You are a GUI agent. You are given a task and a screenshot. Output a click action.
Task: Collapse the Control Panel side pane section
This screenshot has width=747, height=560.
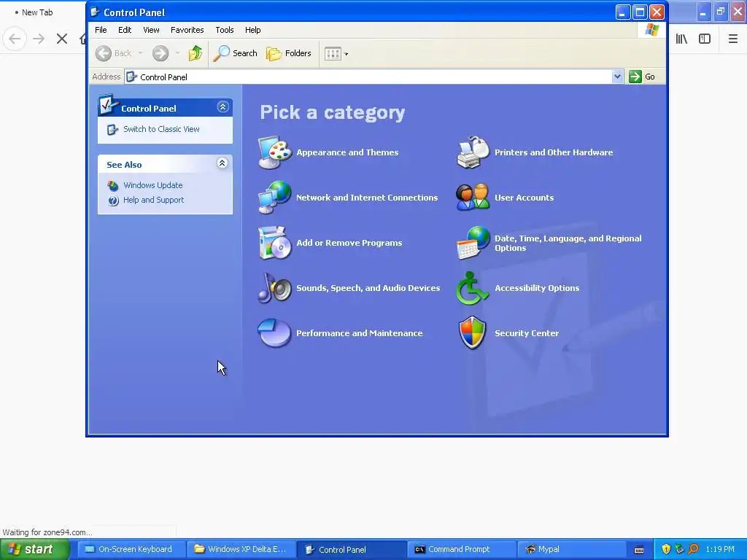click(x=222, y=106)
